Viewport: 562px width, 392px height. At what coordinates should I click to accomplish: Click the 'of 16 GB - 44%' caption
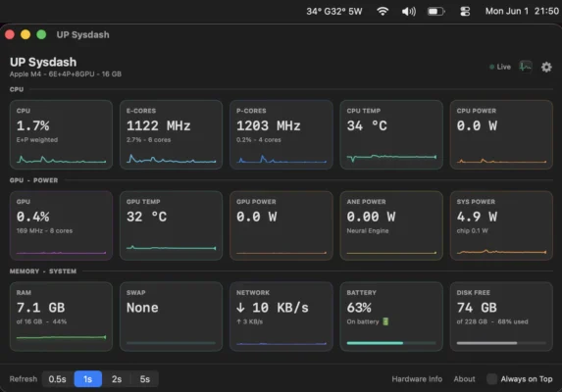pyautogui.click(x=41, y=321)
